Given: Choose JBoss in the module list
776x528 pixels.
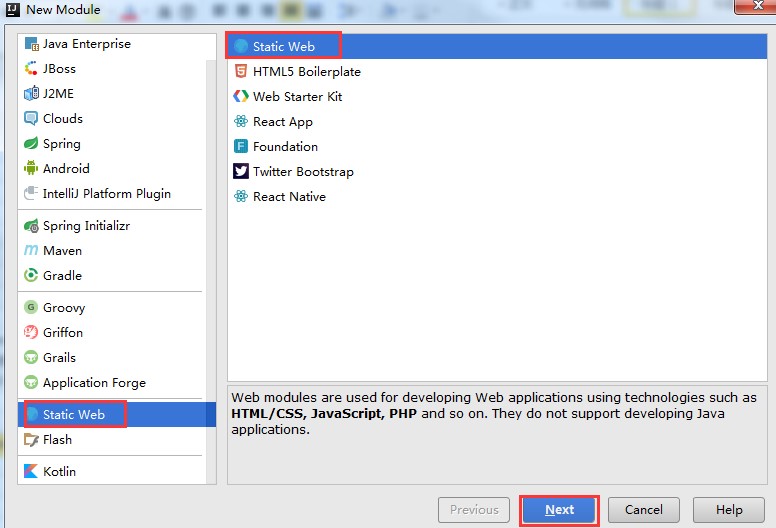Looking at the screenshot, I should click(59, 69).
